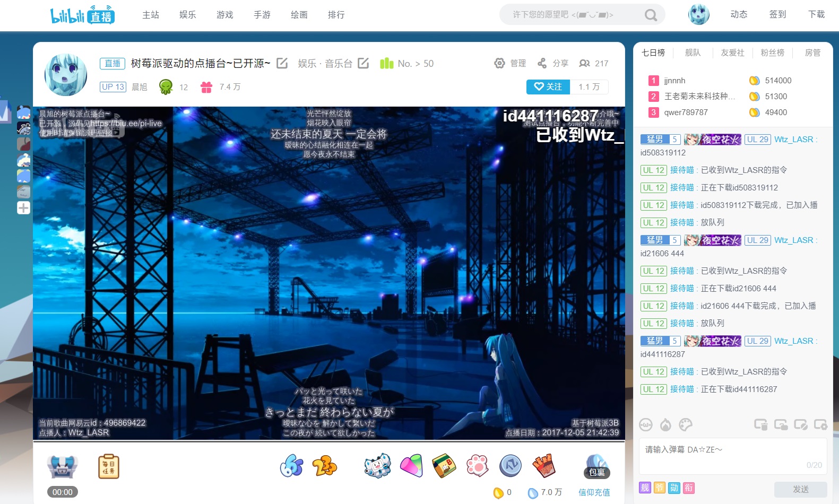
Task: Click the plus icon in left sidebar
Action: click(23, 207)
